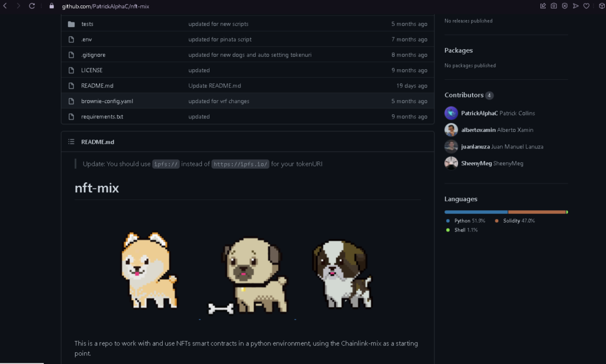Screen dimensions: 606x364
Task: Click the pug pixel dog image
Action: coord(248,275)
